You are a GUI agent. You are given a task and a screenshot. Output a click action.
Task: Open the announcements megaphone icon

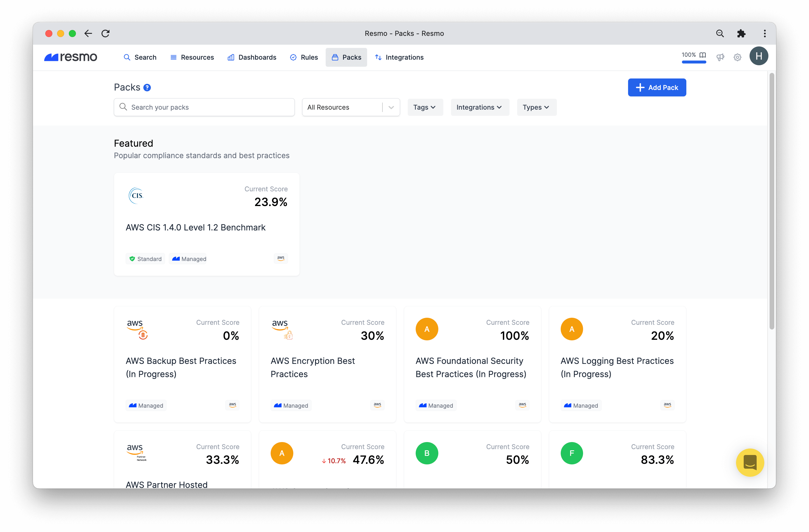[x=720, y=57]
